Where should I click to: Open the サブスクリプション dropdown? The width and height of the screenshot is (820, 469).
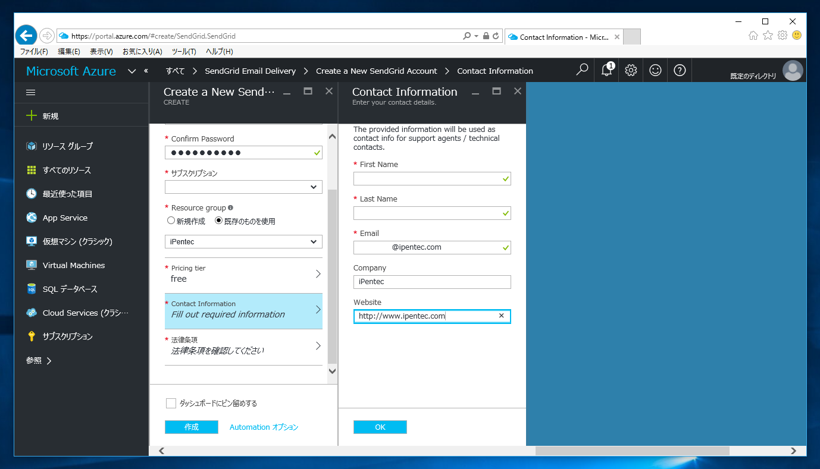tap(244, 187)
